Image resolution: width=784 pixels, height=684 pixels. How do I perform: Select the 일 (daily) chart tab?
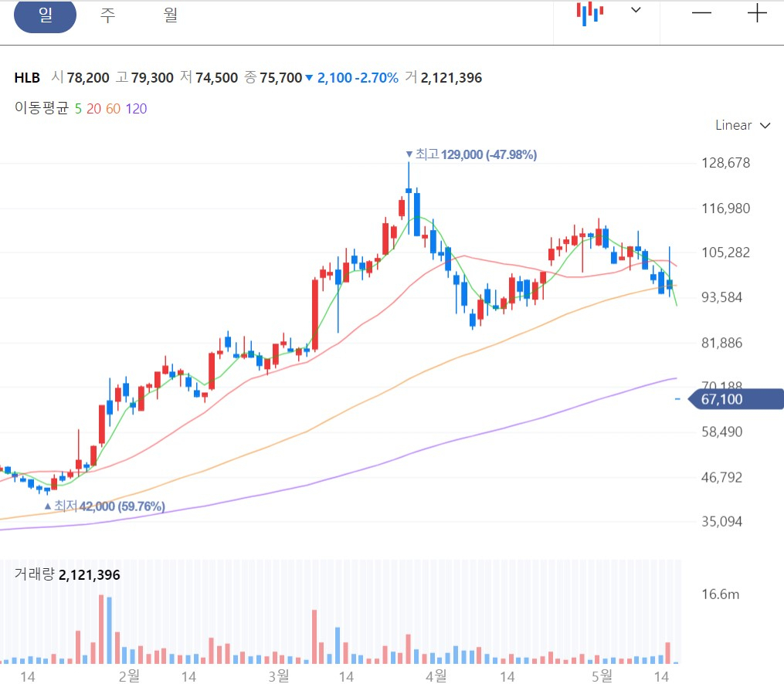pyautogui.click(x=45, y=15)
